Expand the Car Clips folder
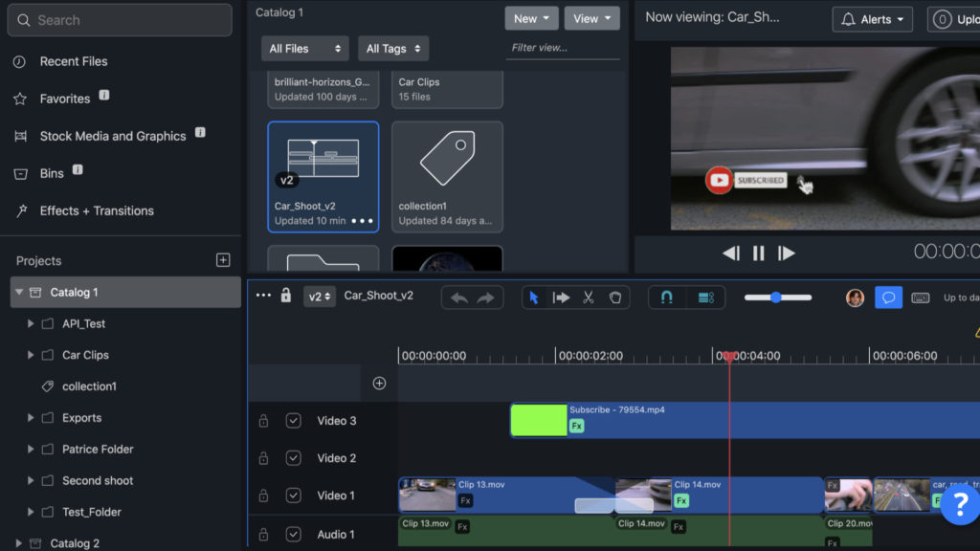Viewport: 980px width, 551px height. (32, 355)
